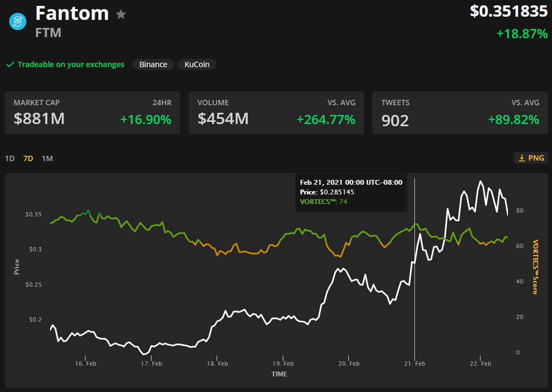Click the 17. Feb axis tick
Image resolution: width=552 pixels, height=392 pixels.
click(x=152, y=364)
